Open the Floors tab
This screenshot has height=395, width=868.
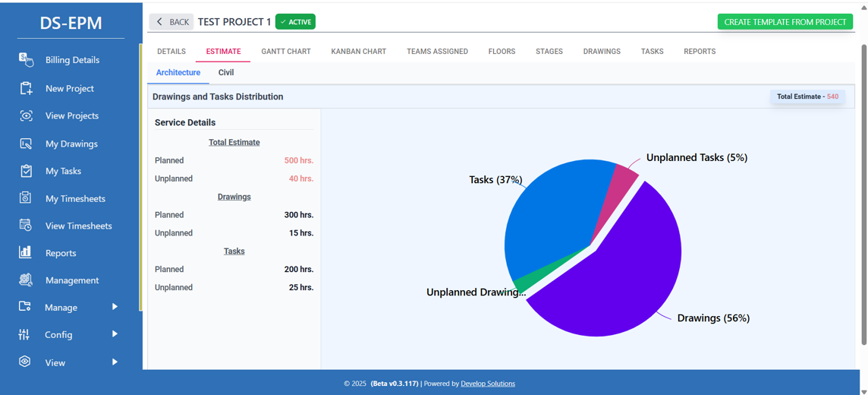coord(502,52)
